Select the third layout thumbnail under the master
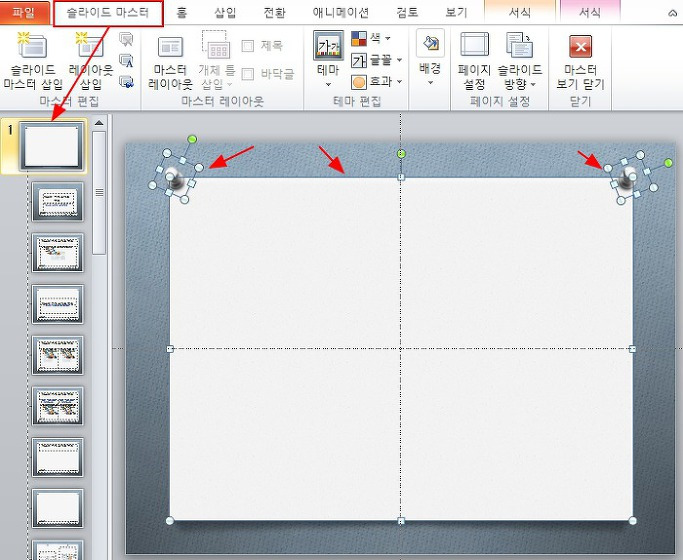Screen dimensions: 683x560 [x=57, y=304]
